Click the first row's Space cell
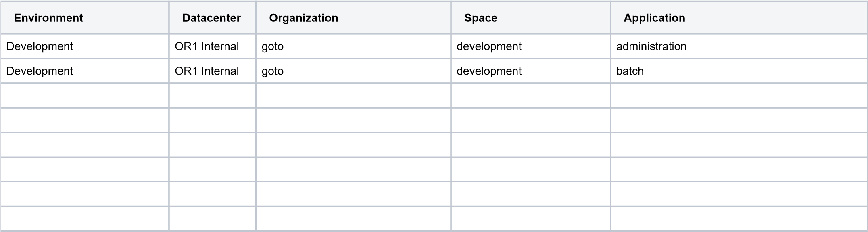The width and height of the screenshot is (868, 232). [530, 46]
